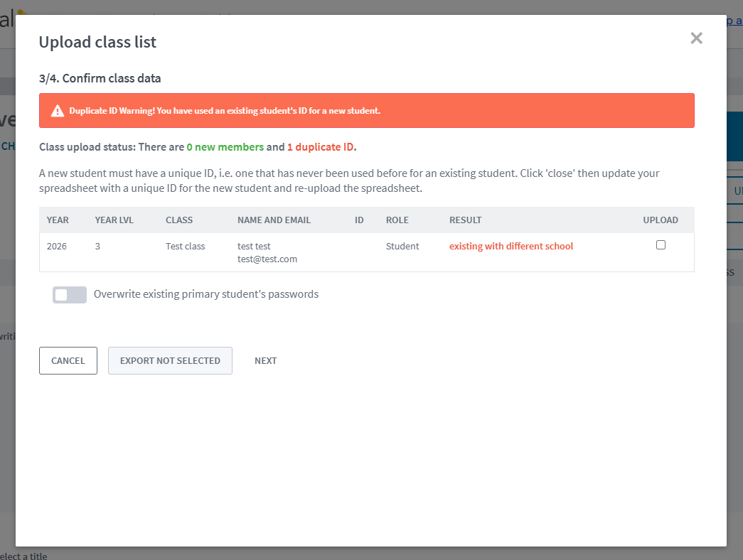Click the Result column header

[465, 220]
